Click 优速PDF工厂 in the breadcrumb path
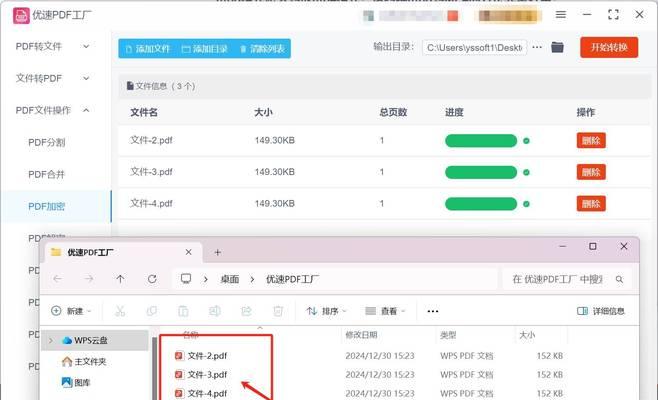Screen dimensions: 658x400 [292, 279]
